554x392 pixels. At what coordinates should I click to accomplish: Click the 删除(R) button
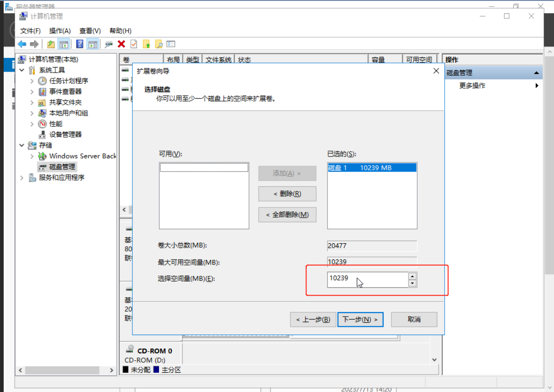coord(287,194)
